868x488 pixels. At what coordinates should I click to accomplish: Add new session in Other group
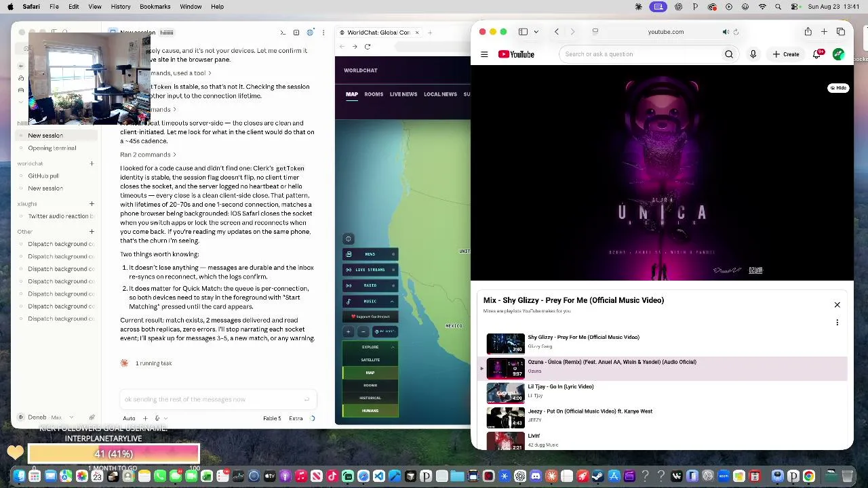(92, 231)
